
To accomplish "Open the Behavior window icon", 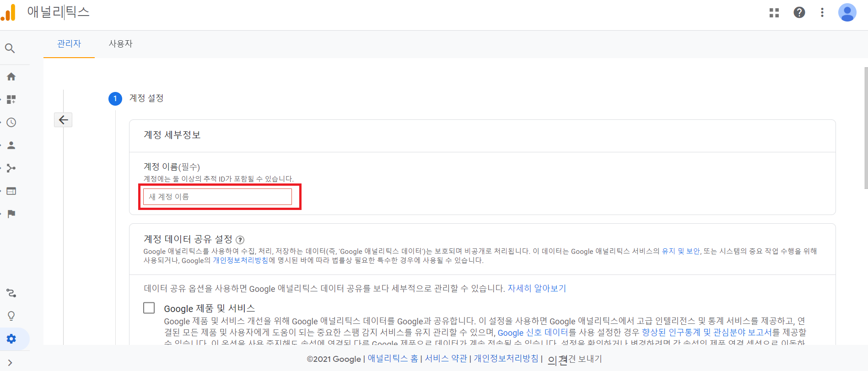I will (11, 191).
